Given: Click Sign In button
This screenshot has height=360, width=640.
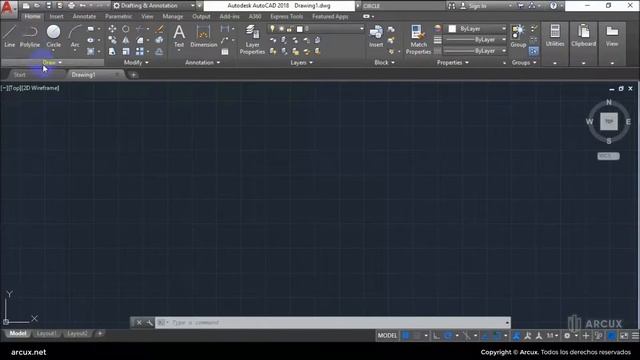Looking at the screenshot, I should 474,6.
